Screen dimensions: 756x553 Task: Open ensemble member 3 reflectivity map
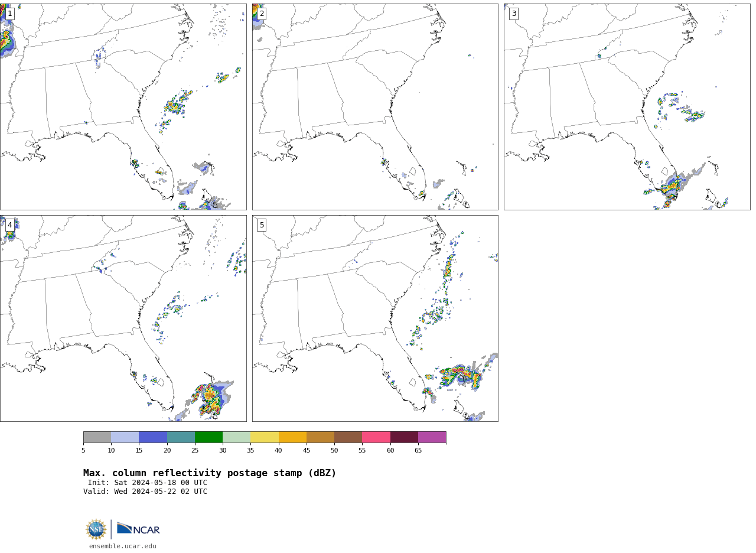pyautogui.click(x=627, y=107)
